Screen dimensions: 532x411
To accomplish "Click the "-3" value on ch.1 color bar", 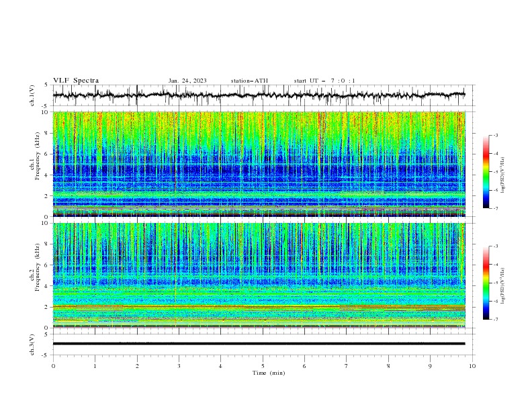I will point(495,135).
